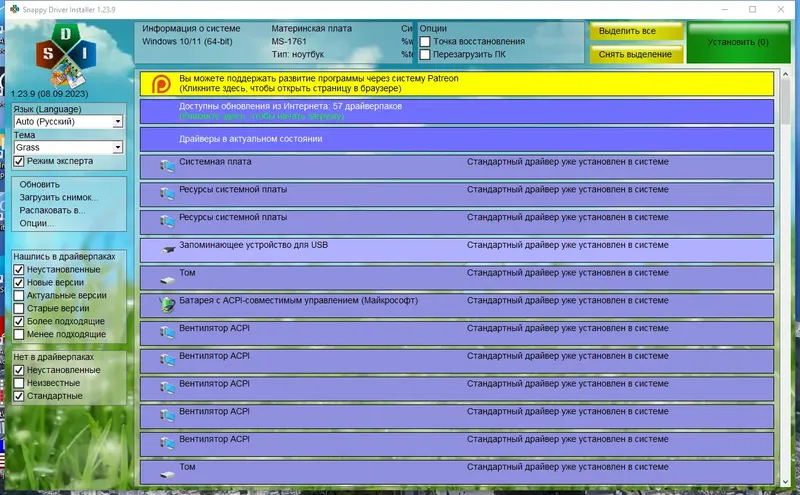Click the SDI logo in sidebar
The image size is (800, 495).
click(66, 55)
